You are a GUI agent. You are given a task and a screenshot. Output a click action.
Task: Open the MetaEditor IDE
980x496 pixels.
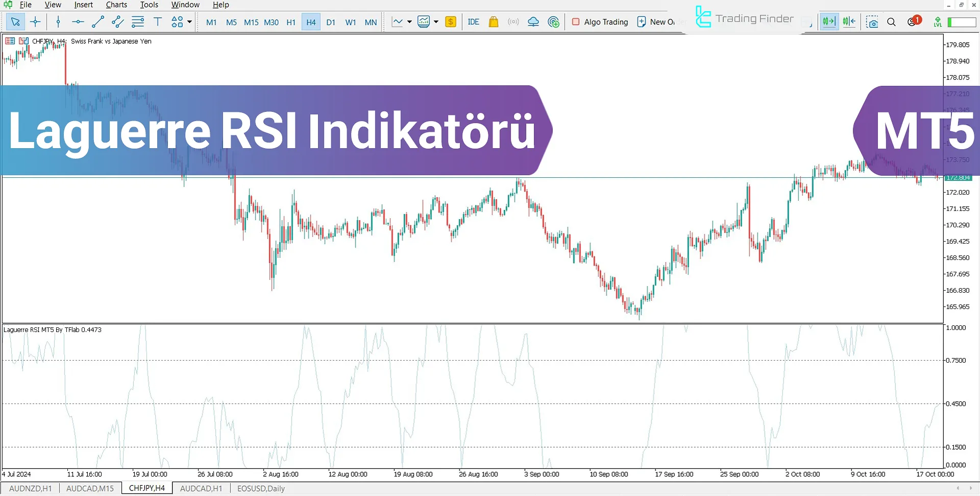[x=473, y=22]
